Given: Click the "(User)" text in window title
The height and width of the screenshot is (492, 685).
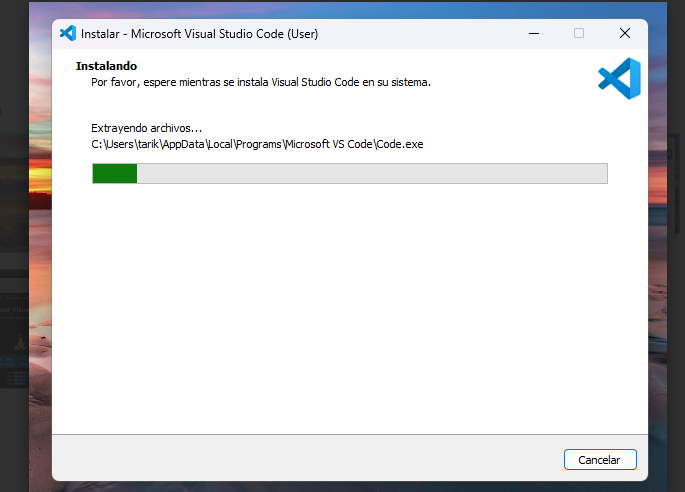Looking at the screenshot, I should tap(302, 34).
